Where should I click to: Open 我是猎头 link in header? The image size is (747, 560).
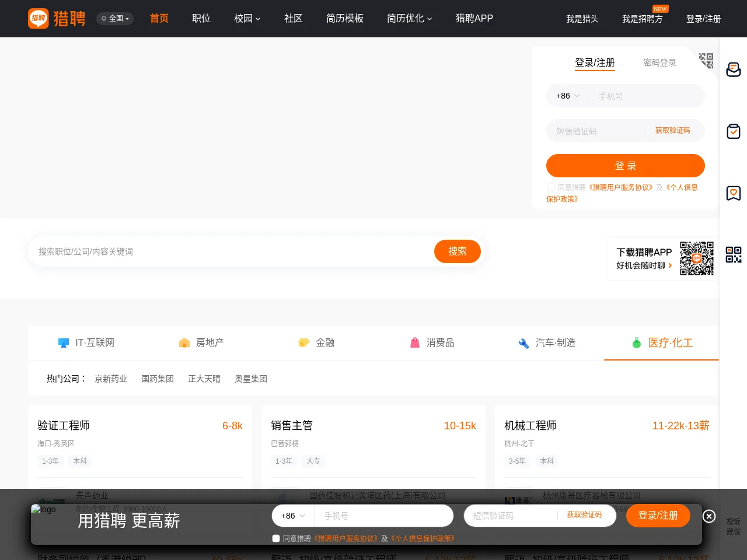pos(582,19)
